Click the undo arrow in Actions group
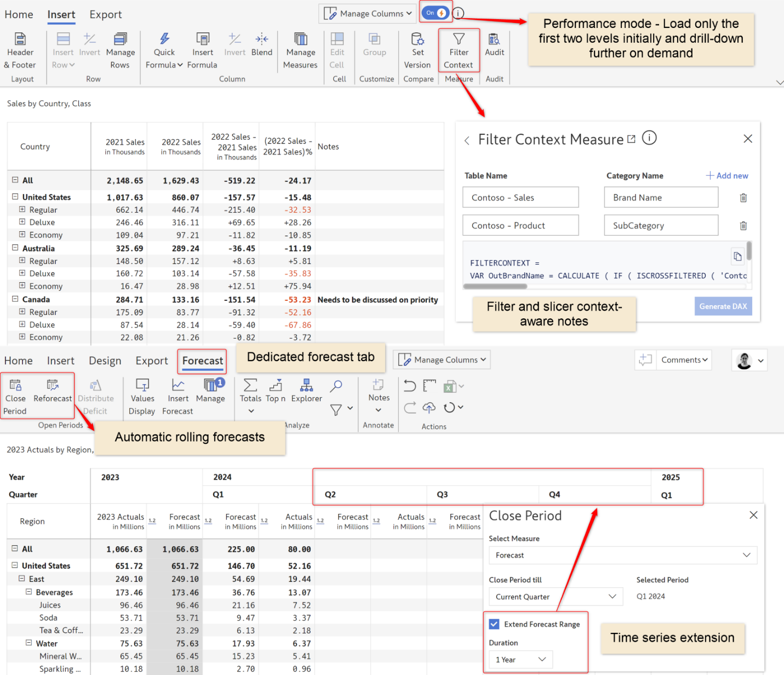This screenshot has height=675, width=784. tap(409, 386)
